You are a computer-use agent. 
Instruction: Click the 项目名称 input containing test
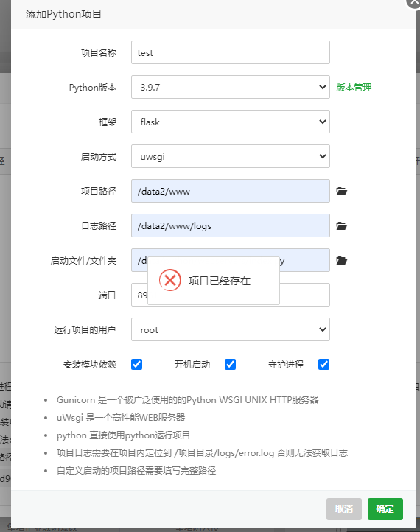point(231,52)
